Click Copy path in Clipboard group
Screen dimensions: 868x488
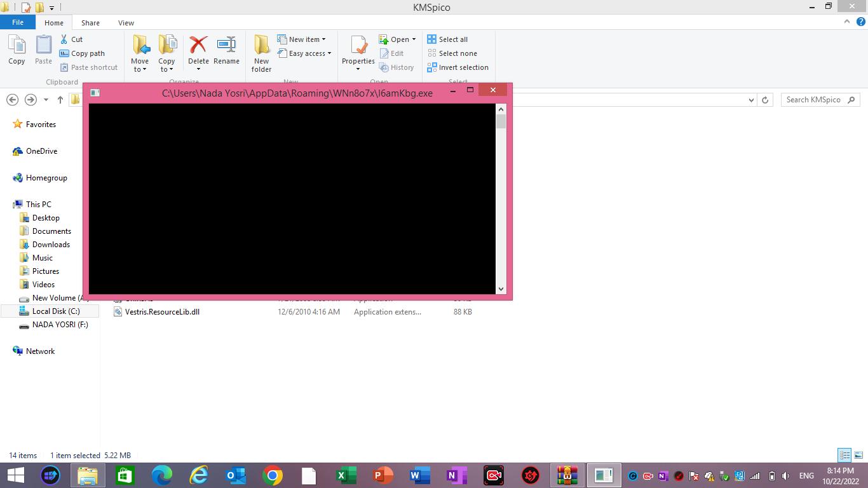pos(82,53)
